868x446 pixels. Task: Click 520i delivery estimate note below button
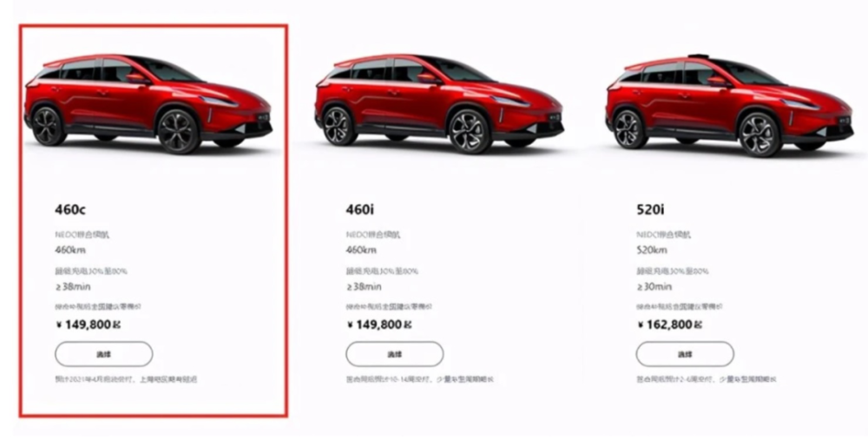coord(707,379)
